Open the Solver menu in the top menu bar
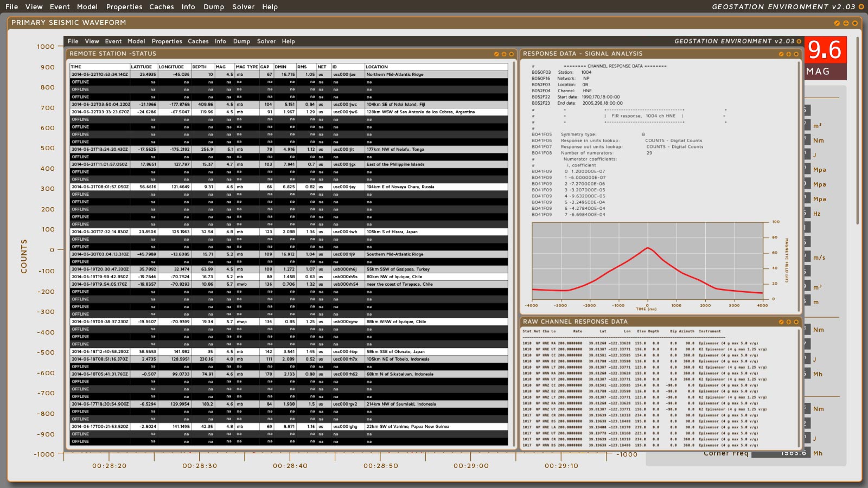 coord(243,7)
